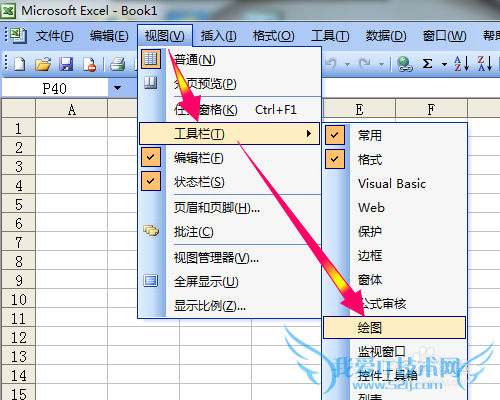The height and width of the screenshot is (400, 500).
Task: Select column E header
Action: click(359, 109)
